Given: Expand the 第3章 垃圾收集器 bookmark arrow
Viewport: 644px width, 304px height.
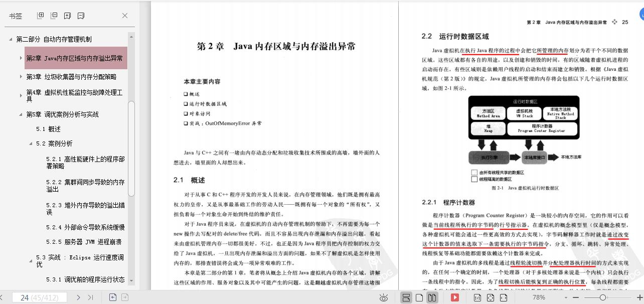Looking at the screenshot, I should [21, 77].
